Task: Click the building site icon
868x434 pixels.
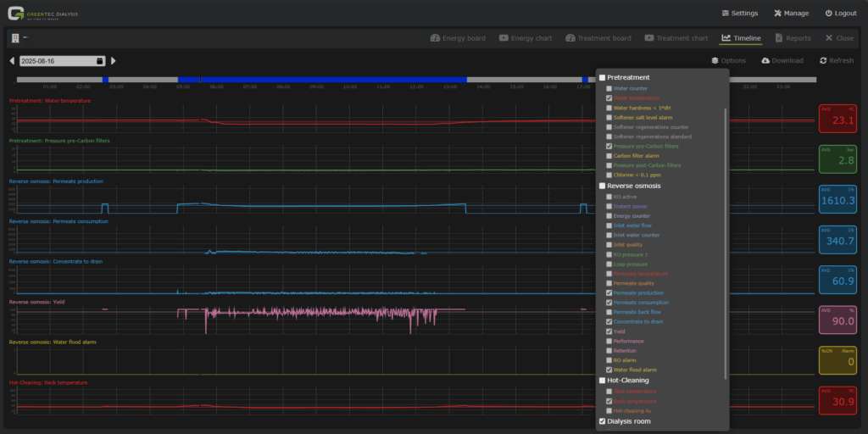Action: tap(15, 38)
